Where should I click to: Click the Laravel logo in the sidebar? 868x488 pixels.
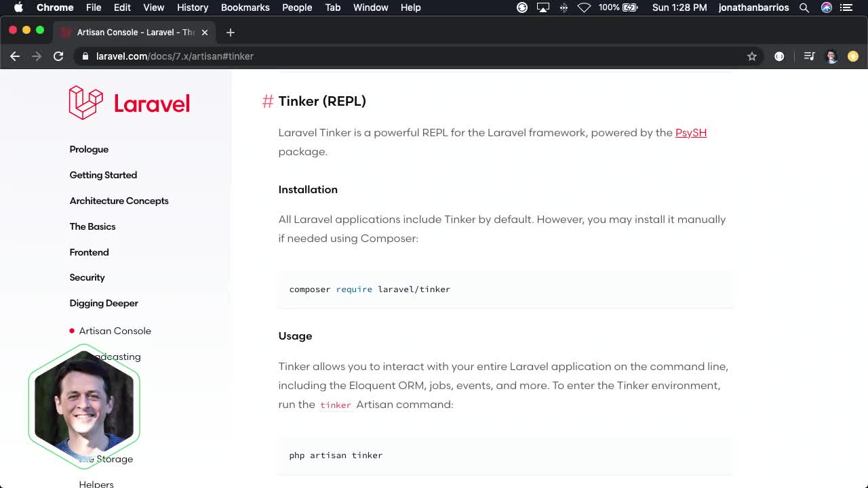[x=128, y=102]
